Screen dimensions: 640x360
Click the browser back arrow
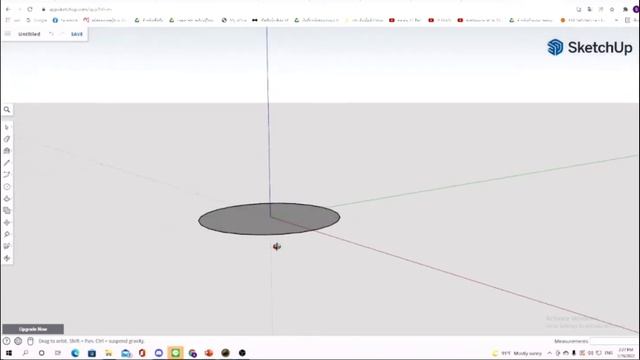(8, 9)
